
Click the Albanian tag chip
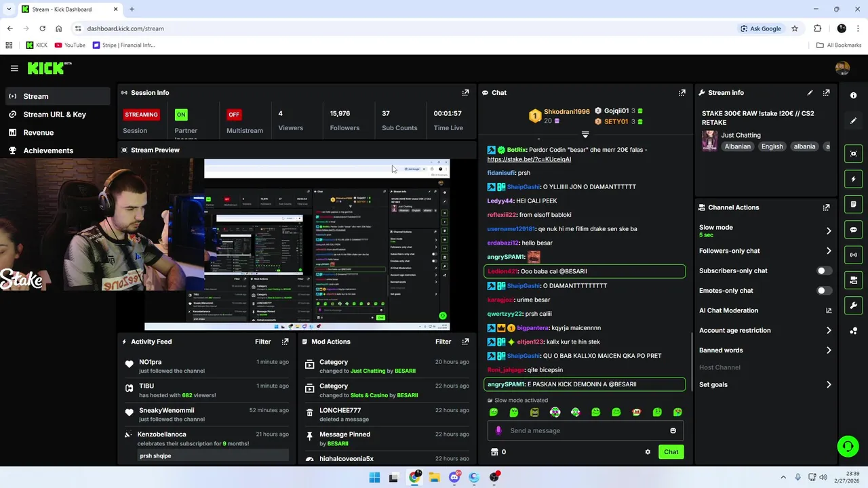pyautogui.click(x=737, y=146)
